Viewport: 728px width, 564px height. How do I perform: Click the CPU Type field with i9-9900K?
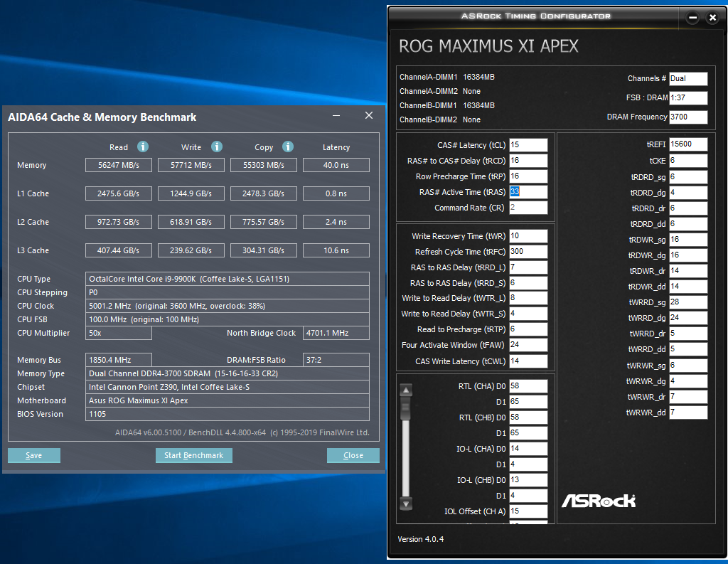tap(227, 279)
